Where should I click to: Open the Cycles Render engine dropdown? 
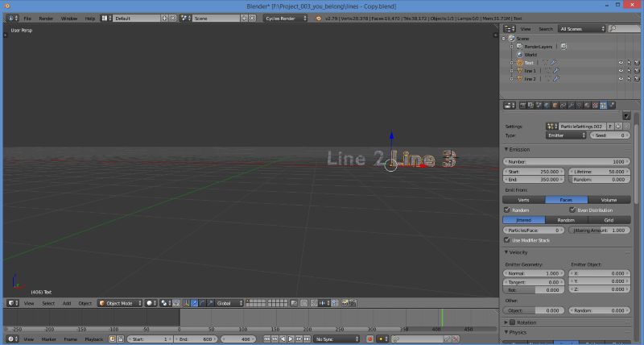coord(286,18)
